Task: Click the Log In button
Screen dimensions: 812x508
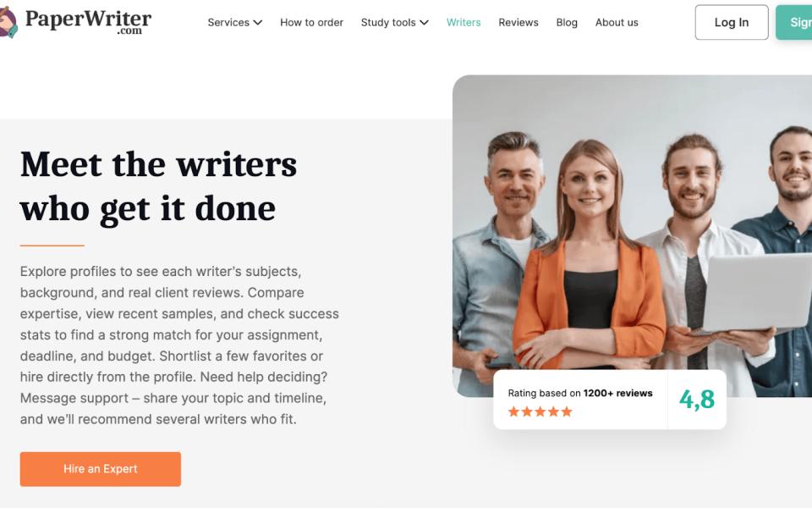Action: coord(731,22)
